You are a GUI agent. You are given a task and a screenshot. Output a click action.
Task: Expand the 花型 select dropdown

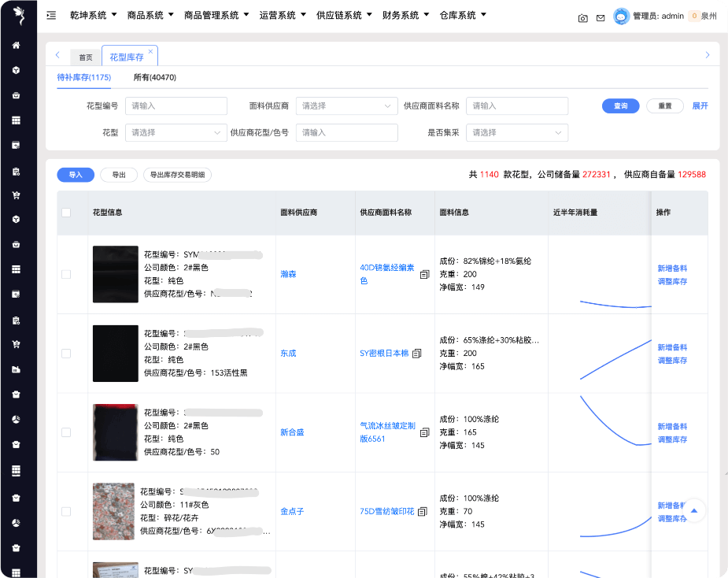176,133
